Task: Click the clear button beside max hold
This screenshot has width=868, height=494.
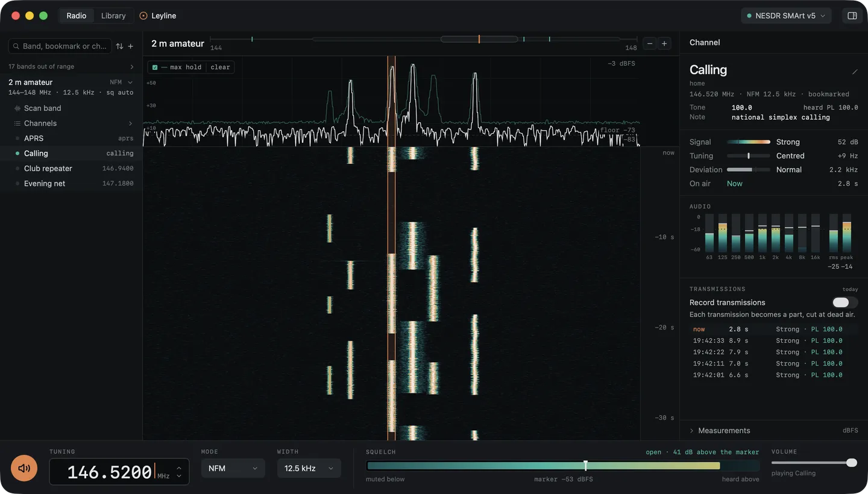Action: [x=220, y=67]
